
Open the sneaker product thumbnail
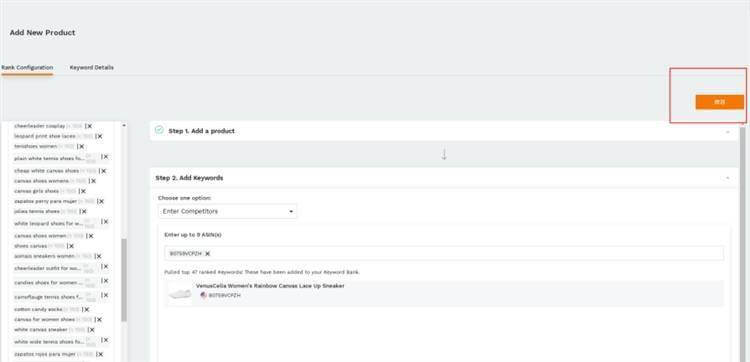pos(180,294)
